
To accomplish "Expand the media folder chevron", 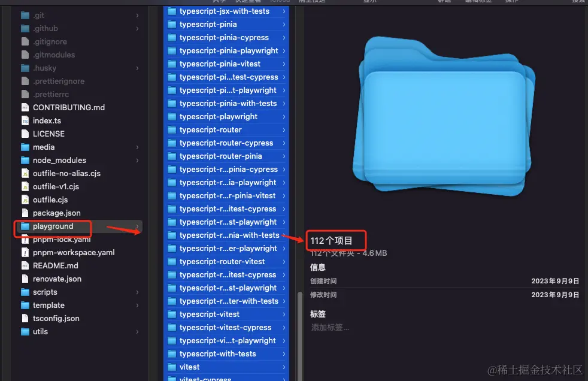I will tap(137, 147).
